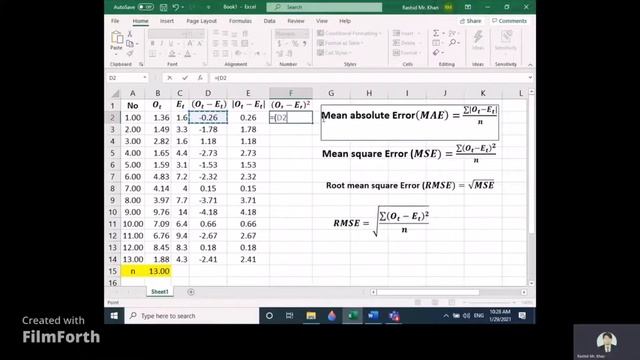Open the Delete cells dropdown

tap(407, 43)
